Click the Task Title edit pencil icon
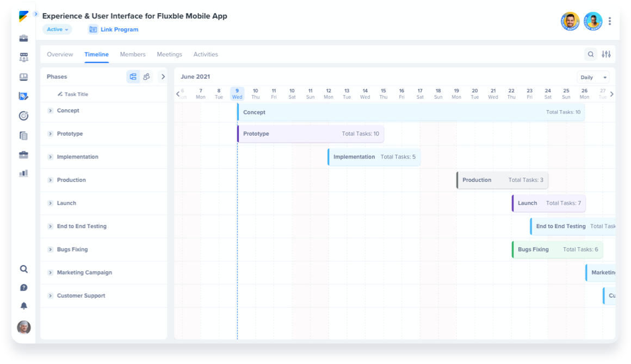Viewport: 631px width, 364px height. (60, 94)
